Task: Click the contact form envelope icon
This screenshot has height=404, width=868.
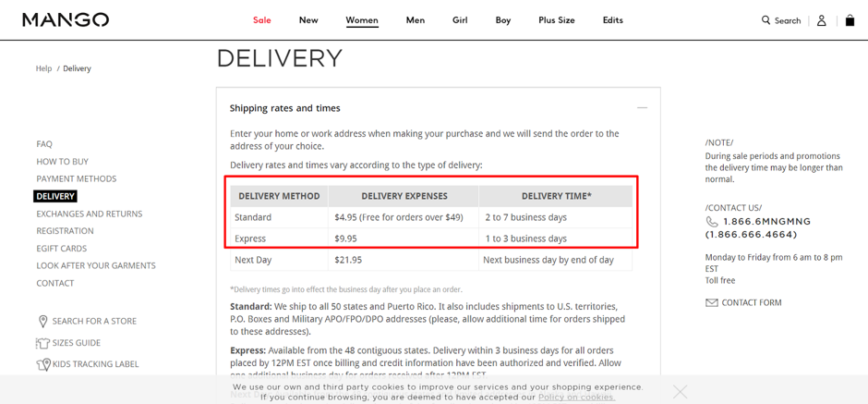Action: [711, 302]
